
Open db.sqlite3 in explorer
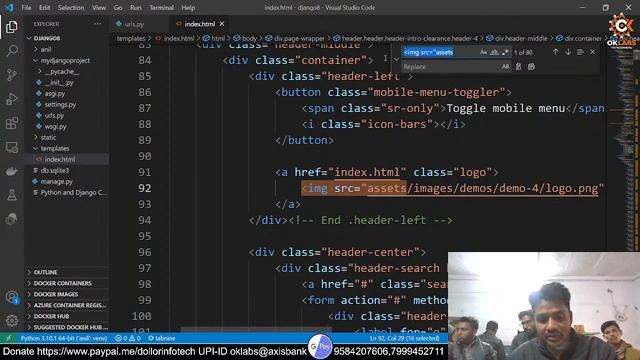pyautogui.click(x=55, y=171)
